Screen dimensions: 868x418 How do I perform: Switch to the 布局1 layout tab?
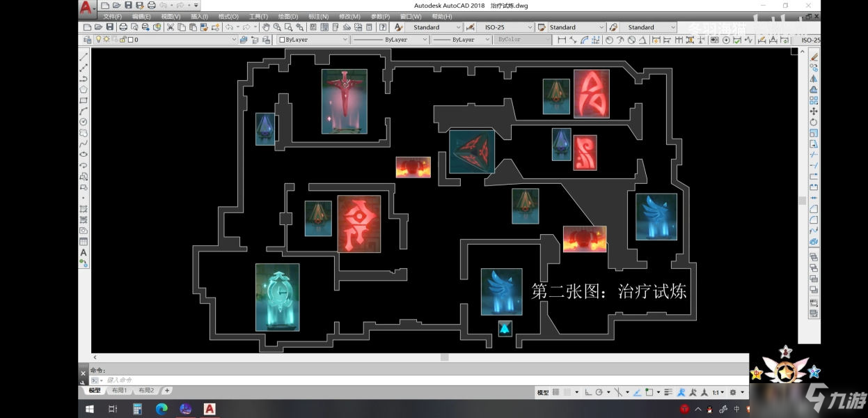119,391
